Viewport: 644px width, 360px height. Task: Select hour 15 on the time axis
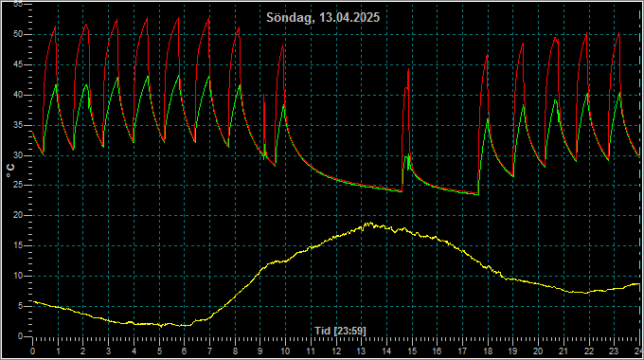click(412, 351)
